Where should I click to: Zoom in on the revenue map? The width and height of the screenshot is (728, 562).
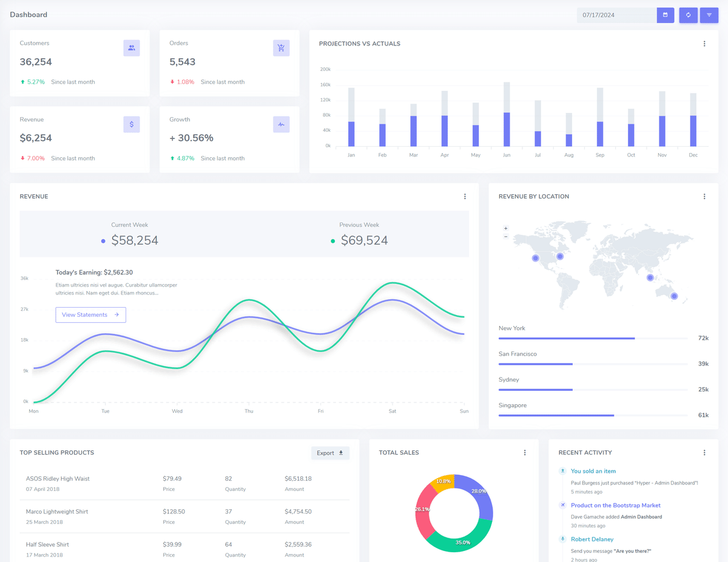click(x=506, y=229)
